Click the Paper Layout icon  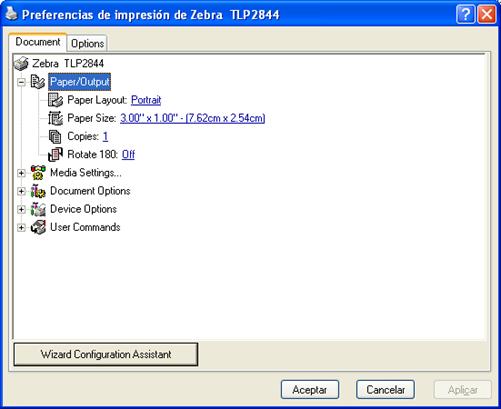coord(55,100)
